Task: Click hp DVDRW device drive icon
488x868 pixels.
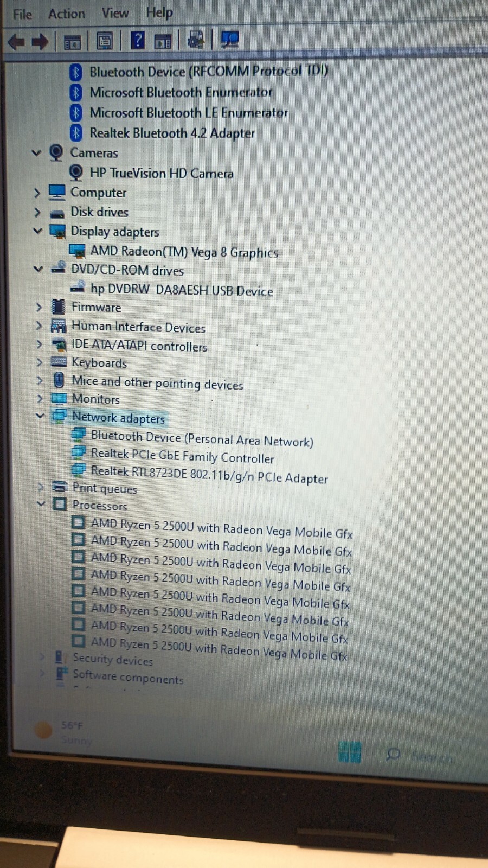Action: click(x=78, y=286)
